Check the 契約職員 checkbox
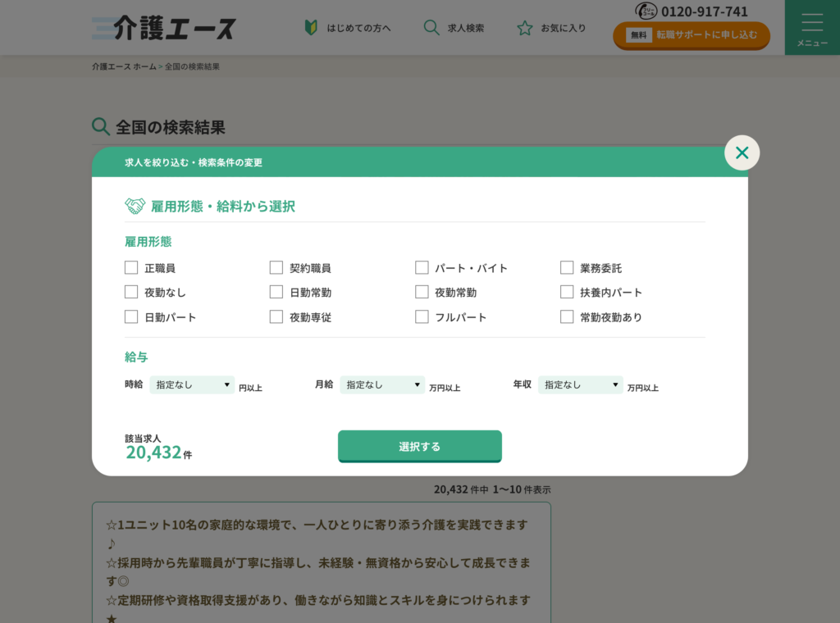 coord(276,267)
